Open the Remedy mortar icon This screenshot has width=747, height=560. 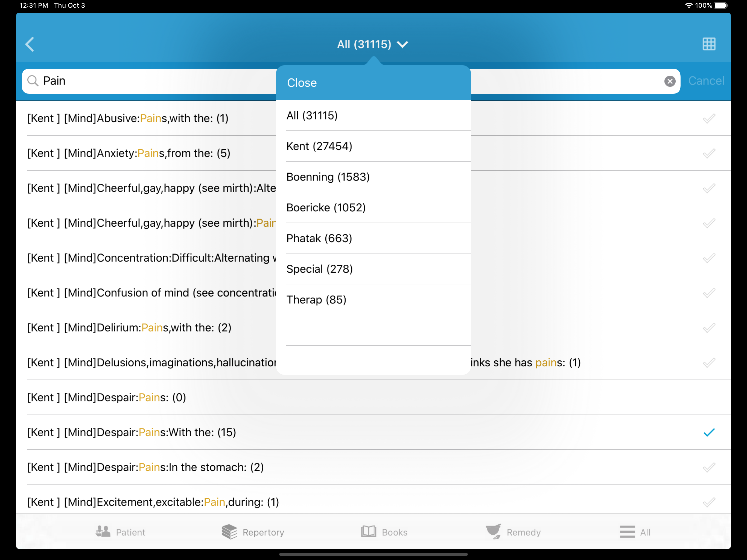click(493, 532)
